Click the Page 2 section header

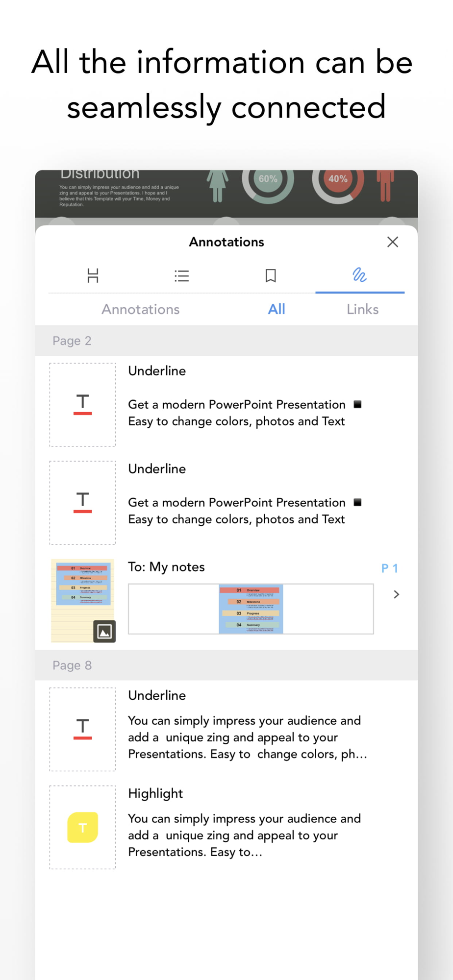click(226, 341)
